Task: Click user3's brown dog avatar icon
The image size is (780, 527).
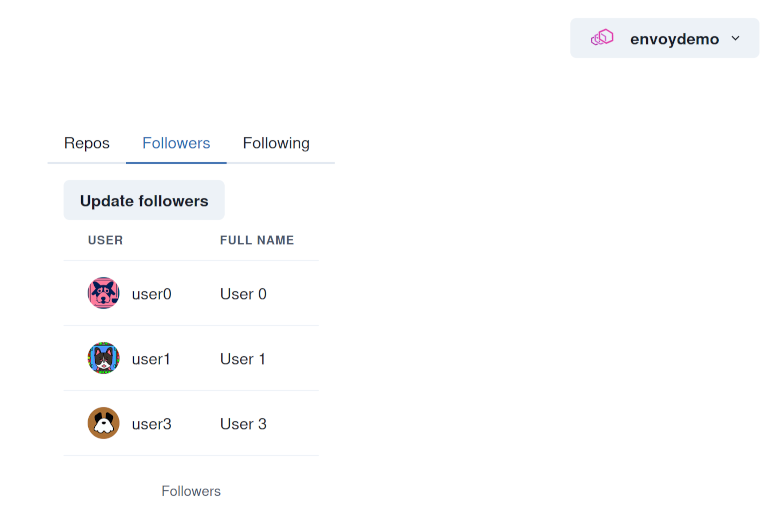Action: (x=104, y=423)
